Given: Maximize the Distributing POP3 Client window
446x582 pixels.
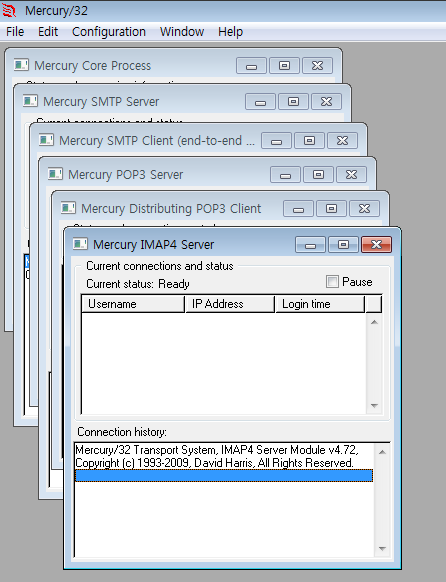Looking at the screenshot, I should tap(331, 209).
